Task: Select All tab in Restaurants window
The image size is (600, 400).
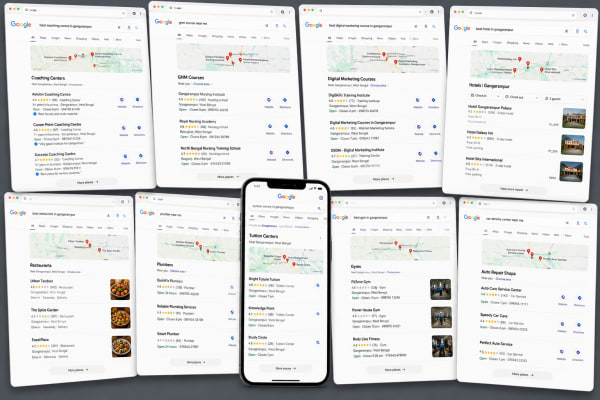Action: tap(33, 226)
